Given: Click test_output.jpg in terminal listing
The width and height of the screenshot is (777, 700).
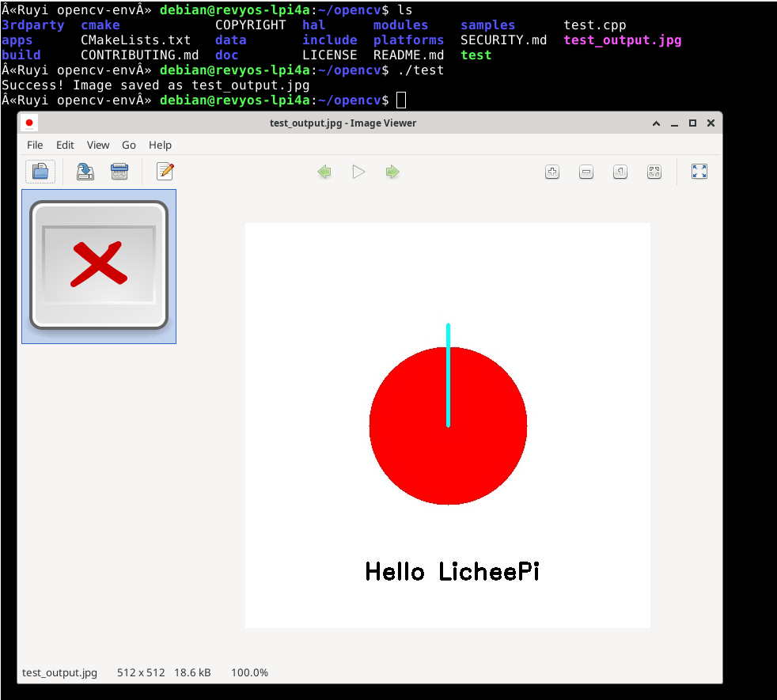Looking at the screenshot, I should click(x=623, y=40).
